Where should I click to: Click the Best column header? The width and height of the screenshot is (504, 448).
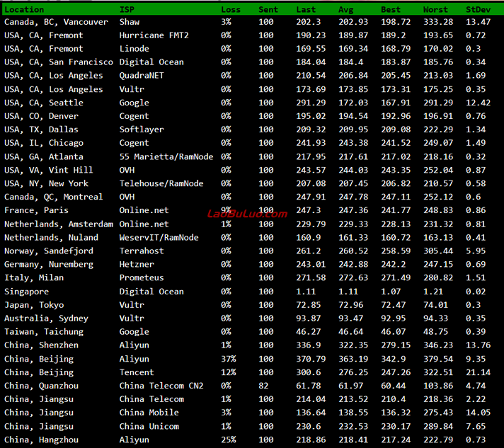(x=391, y=10)
